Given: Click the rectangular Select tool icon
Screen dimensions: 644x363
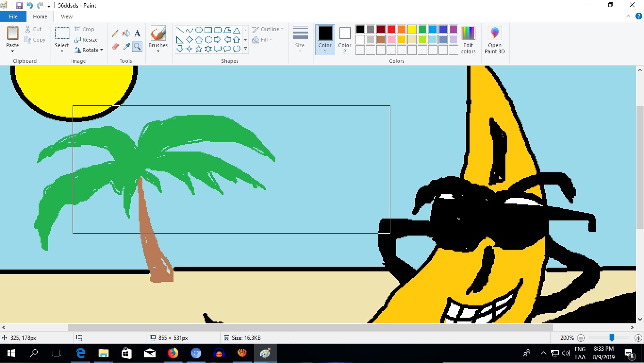Looking at the screenshot, I should (62, 33).
